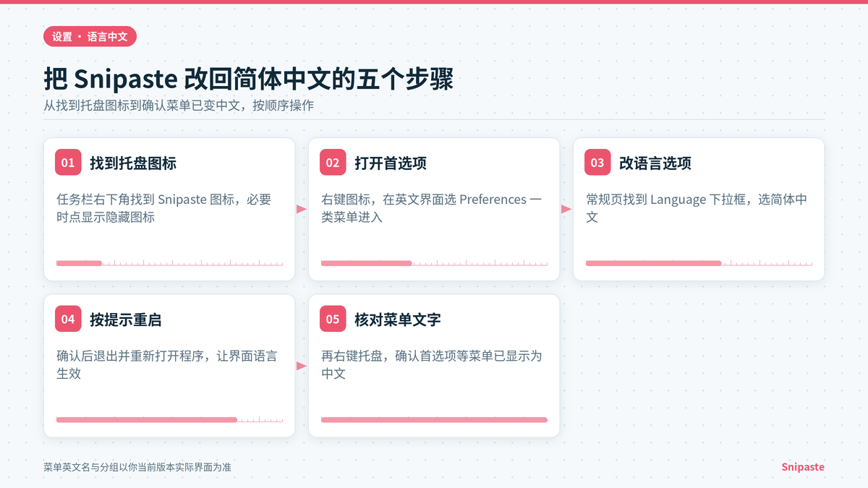This screenshot has height=488, width=868.
Task: Select the heading 核对菜单文字
Action: pyautogui.click(x=398, y=320)
